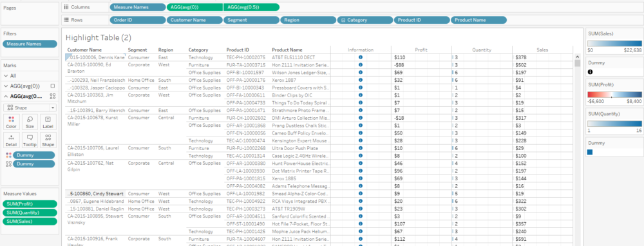Expand the AGG(avg(0)) marks section

[x=6, y=86]
